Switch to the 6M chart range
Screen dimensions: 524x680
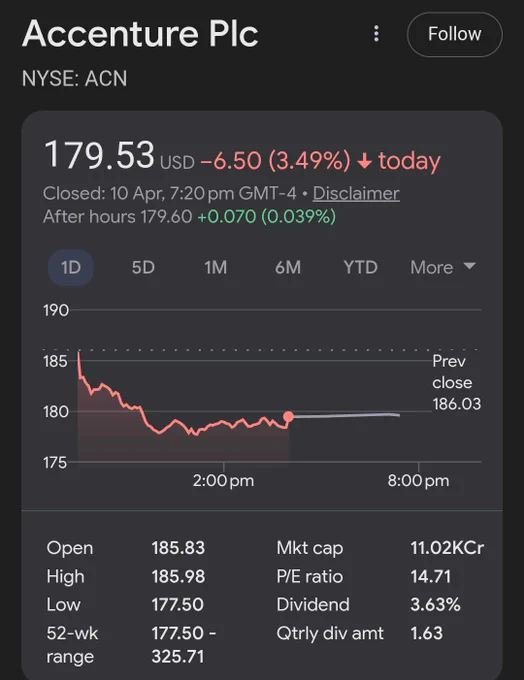[288, 267]
